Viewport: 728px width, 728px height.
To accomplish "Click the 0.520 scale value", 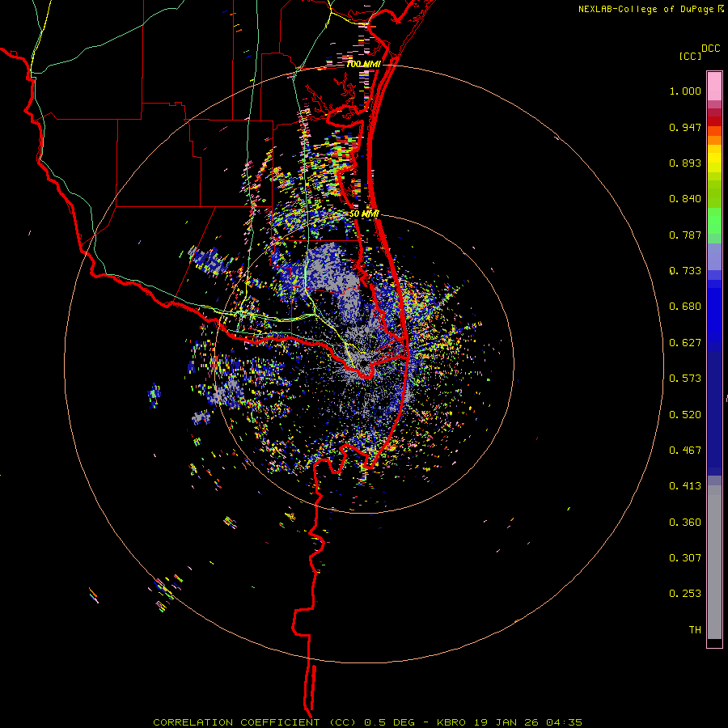I will click(x=685, y=415).
